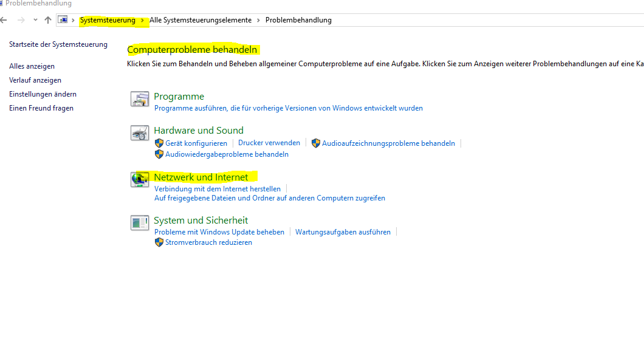Screen dimensions: 644x339
Task: Open Verlauf anzeigen in sidebar
Action: click(x=35, y=80)
